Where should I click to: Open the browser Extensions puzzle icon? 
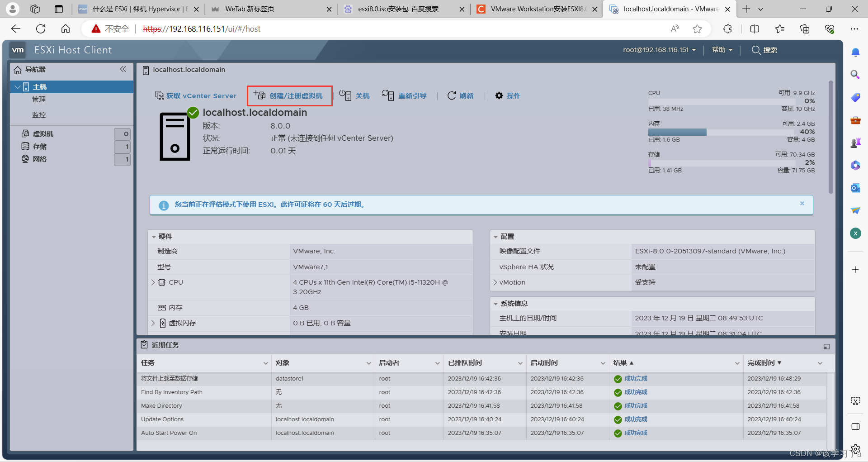click(727, 29)
